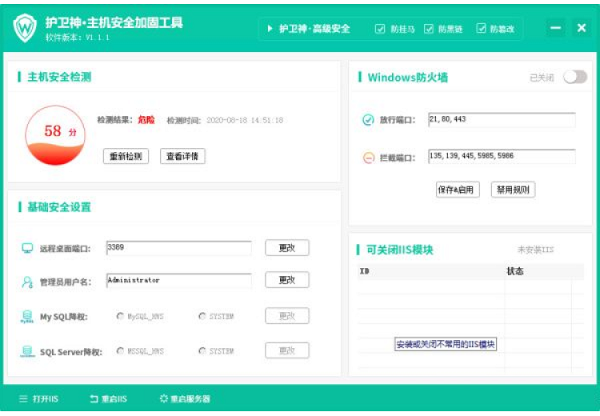Viewport: 600px width, 416px height.
Task: Click the 护卫神 shield logo
Action: click(25, 28)
